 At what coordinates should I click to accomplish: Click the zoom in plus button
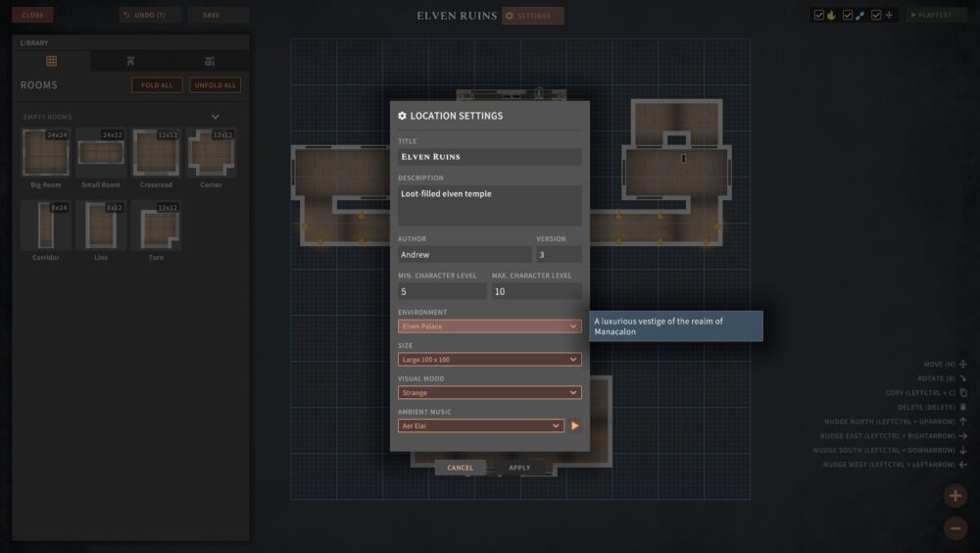point(955,496)
